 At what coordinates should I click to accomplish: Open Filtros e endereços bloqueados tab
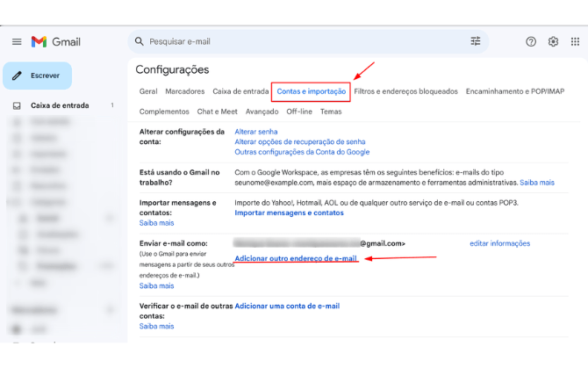[405, 91]
